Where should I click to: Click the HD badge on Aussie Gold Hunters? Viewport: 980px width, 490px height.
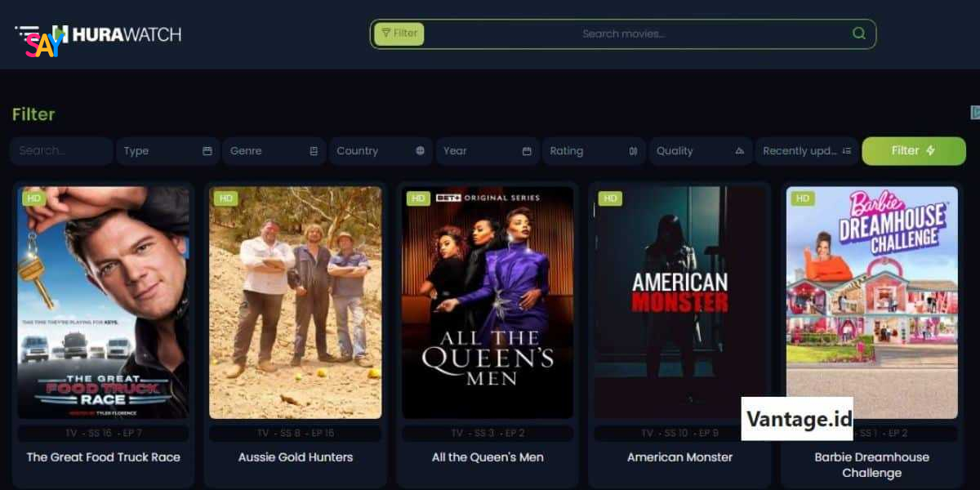[226, 198]
